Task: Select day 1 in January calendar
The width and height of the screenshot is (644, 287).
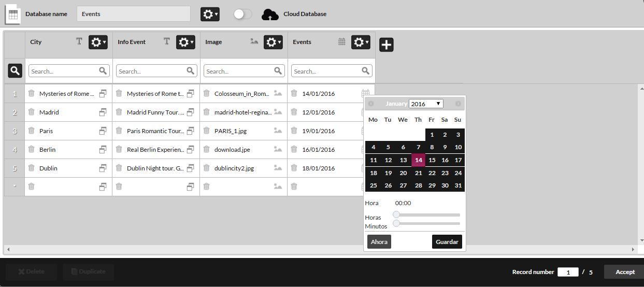Action: click(432, 135)
